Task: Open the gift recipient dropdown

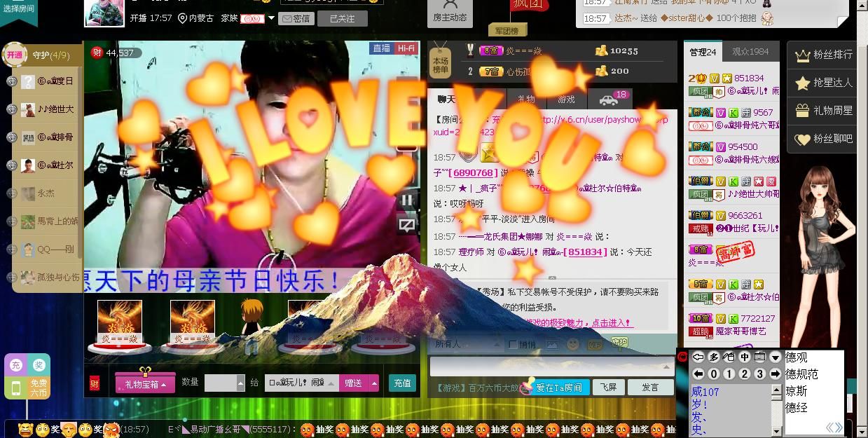Action: [301, 383]
